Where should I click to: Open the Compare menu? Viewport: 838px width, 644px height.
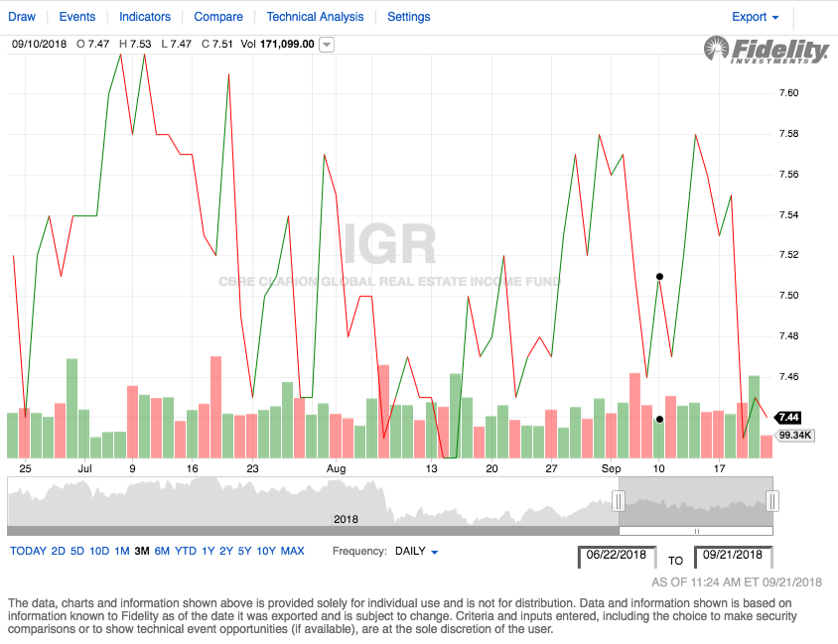pyautogui.click(x=218, y=17)
